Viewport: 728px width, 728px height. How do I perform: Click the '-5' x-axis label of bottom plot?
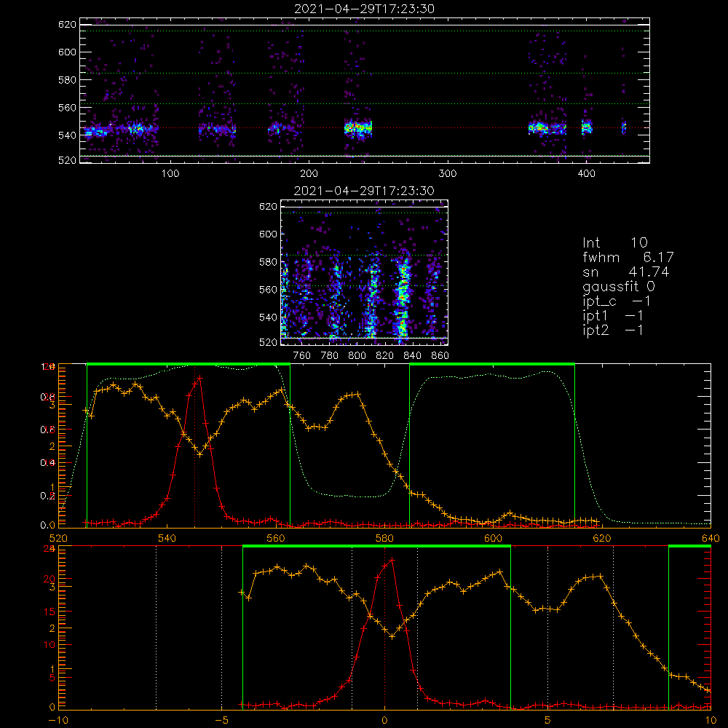point(221,721)
